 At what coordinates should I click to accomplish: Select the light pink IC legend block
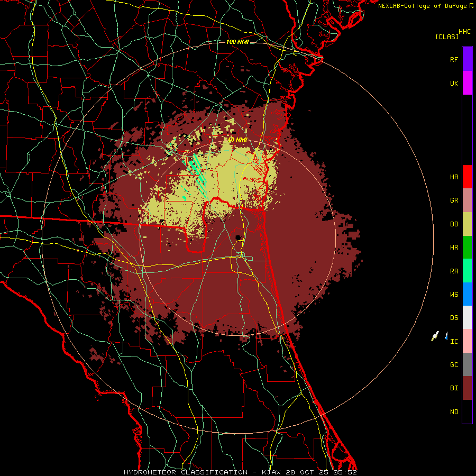pos(467,341)
